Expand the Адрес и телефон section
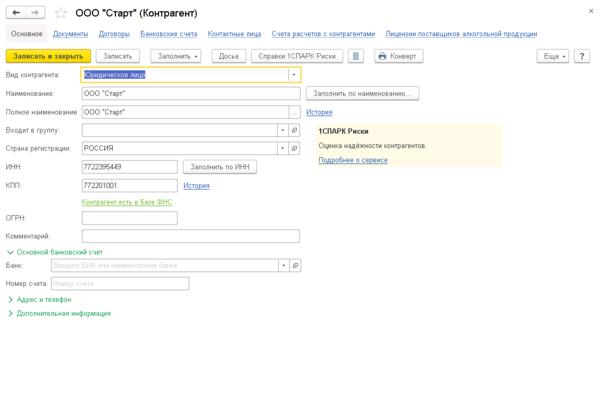Screen dimensions: 600x393 pos(40,300)
